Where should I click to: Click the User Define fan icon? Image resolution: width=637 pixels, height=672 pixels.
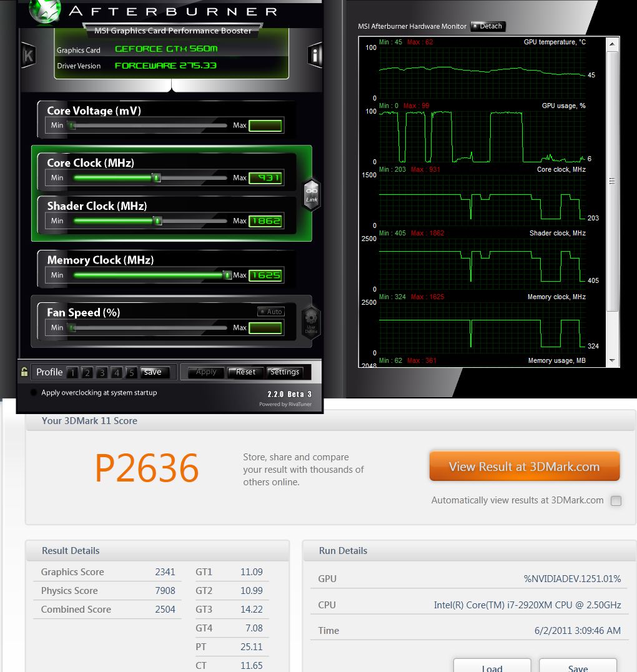point(311,322)
